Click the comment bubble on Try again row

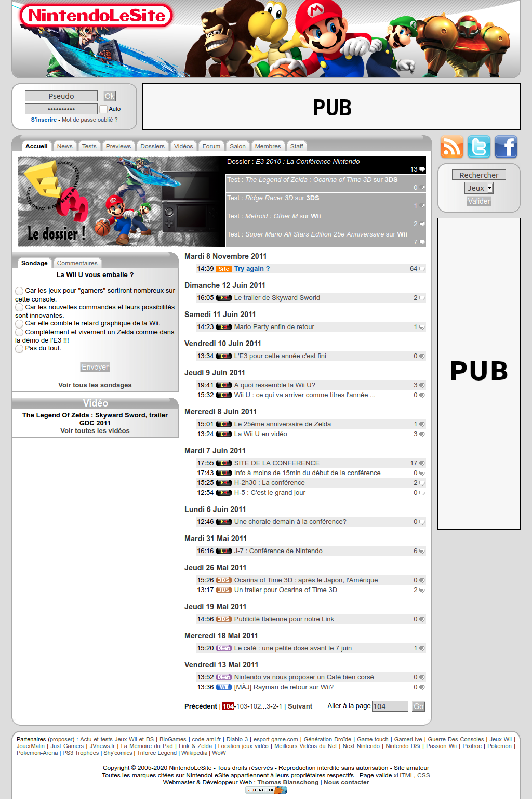(422, 269)
